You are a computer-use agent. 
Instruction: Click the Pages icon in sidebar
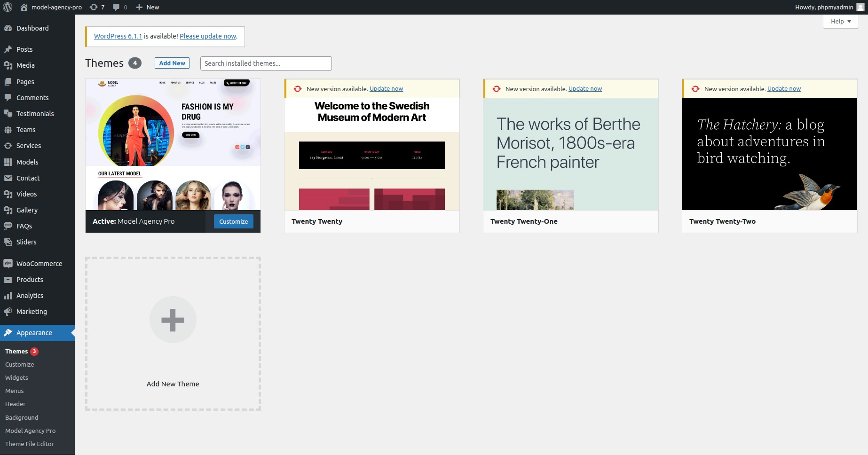tap(8, 82)
